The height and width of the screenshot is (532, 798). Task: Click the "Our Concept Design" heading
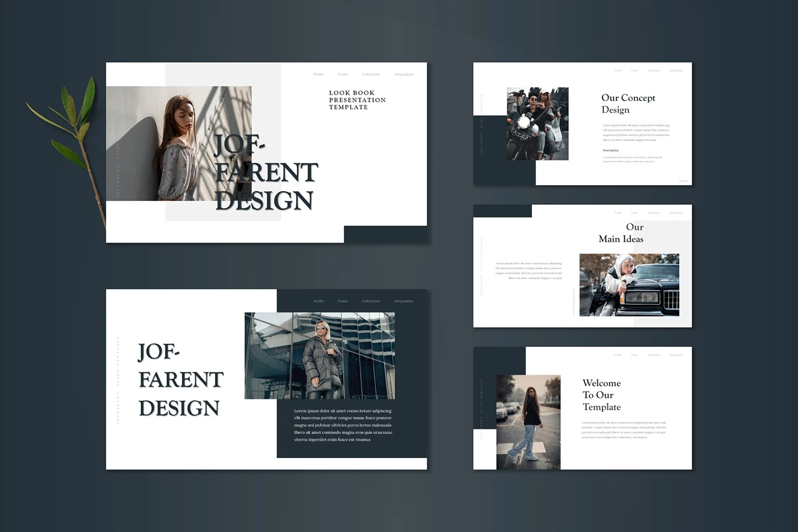(x=628, y=104)
